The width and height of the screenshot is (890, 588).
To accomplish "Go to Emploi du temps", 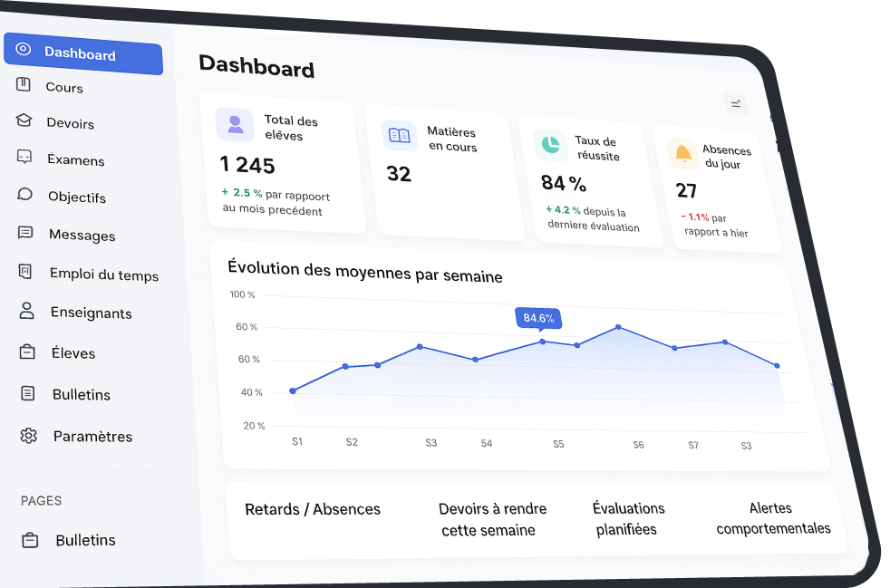I will [103, 275].
